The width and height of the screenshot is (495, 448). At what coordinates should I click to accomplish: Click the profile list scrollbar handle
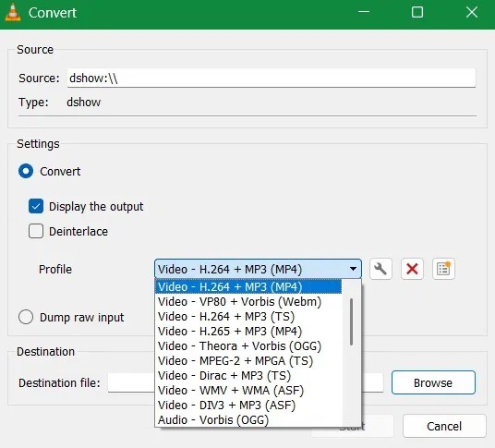coord(351,322)
